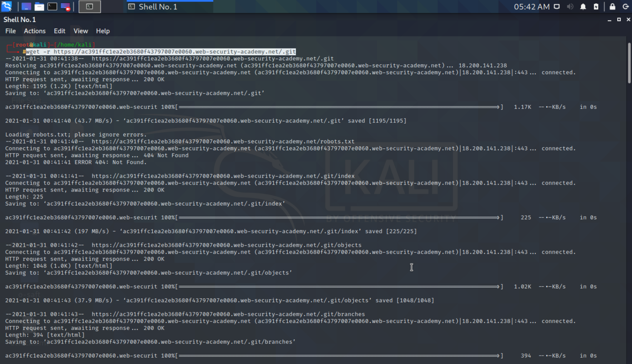Click the screen recorder panel icon
Image resolution: width=632 pixels, height=364 pixels.
[65, 7]
